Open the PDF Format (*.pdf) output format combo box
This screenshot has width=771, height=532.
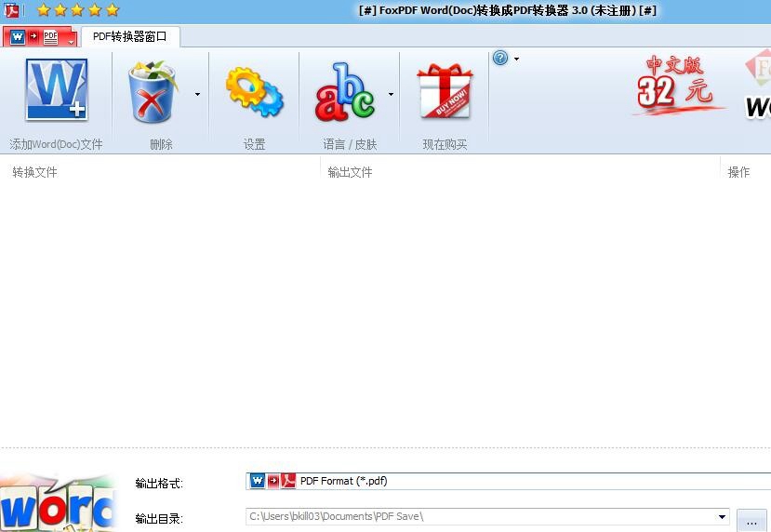pyautogui.click(x=508, y=481)
